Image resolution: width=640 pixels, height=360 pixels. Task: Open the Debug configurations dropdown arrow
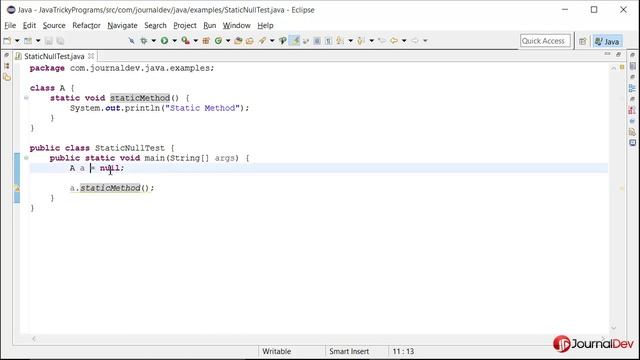coord(153,41)
